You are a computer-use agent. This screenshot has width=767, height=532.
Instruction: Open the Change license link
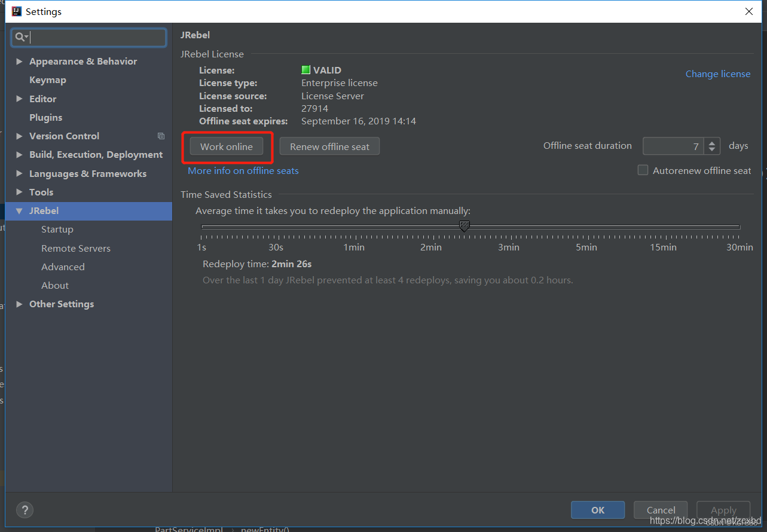718,74
